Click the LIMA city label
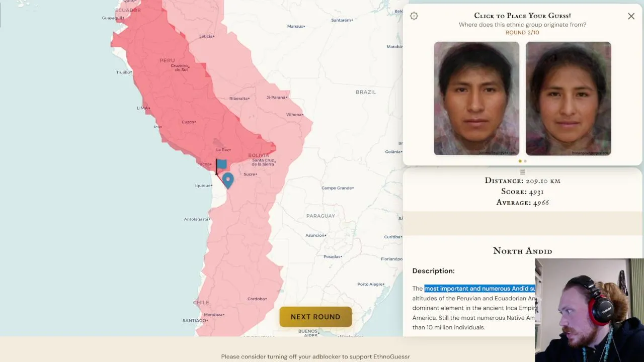 coord(143,108)
